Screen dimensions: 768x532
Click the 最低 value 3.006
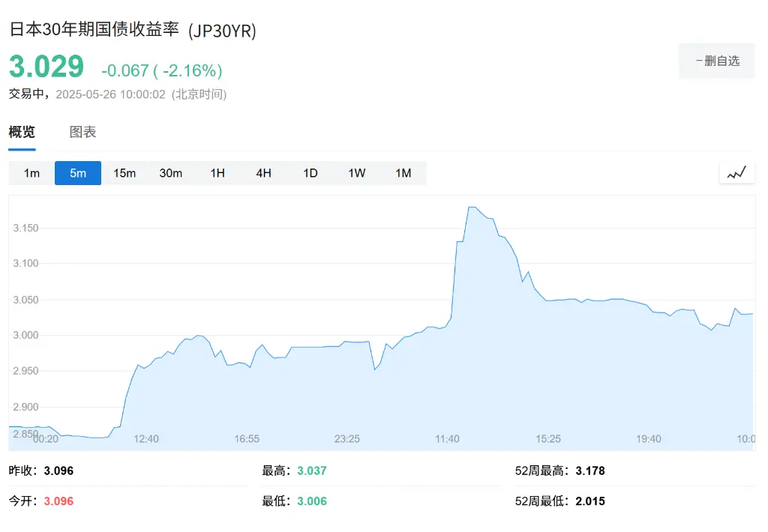[x=312, y=501]
